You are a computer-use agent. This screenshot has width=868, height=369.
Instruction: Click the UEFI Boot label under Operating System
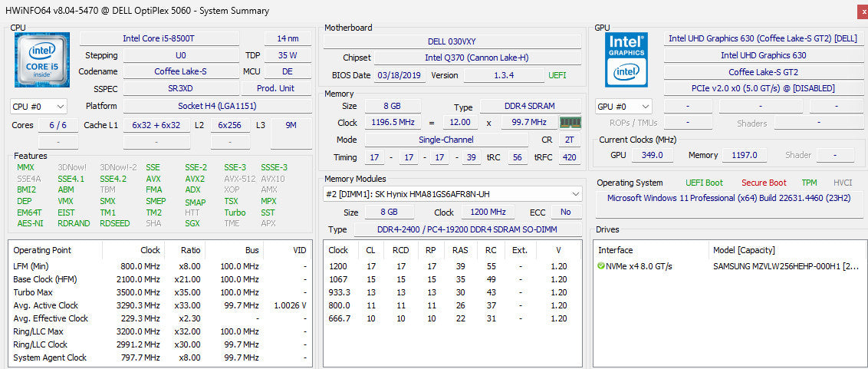tap(704, 183)
